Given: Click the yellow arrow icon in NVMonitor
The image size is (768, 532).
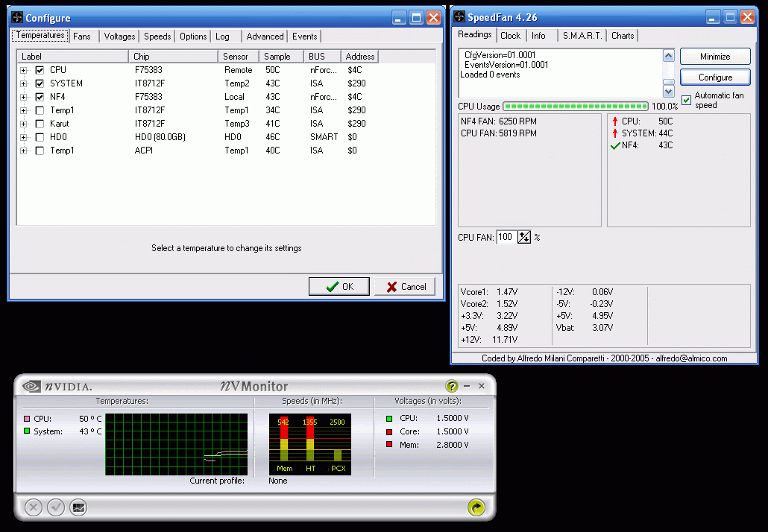Looking at the screenshot, I should pos(476,507).
